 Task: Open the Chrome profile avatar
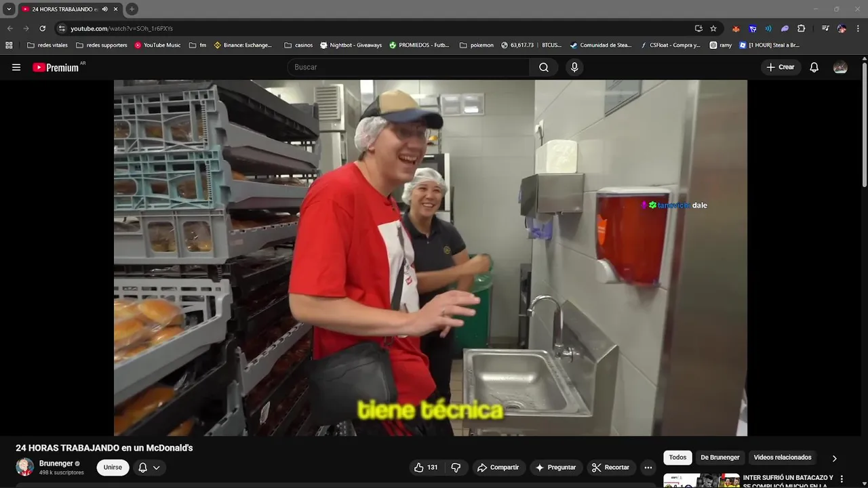(842, 28)
